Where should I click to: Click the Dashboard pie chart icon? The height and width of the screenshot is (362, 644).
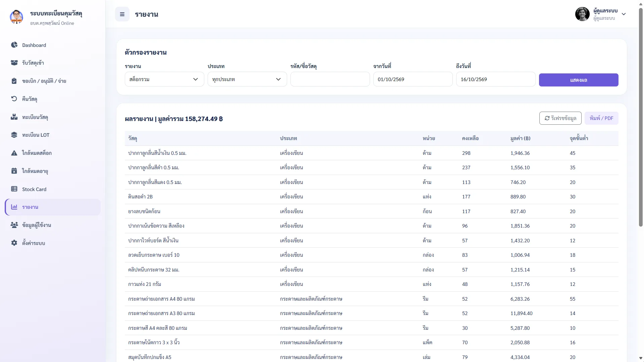tap(14, 45)
